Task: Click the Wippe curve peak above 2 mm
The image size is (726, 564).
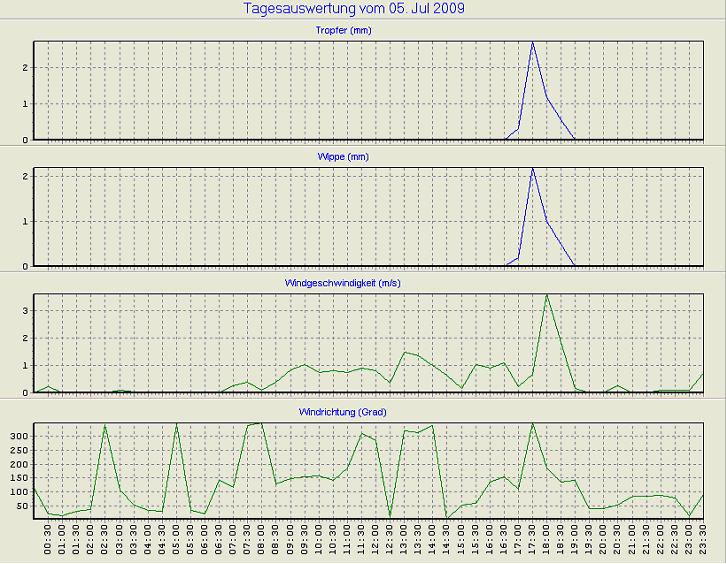Action: click(532, 169)
